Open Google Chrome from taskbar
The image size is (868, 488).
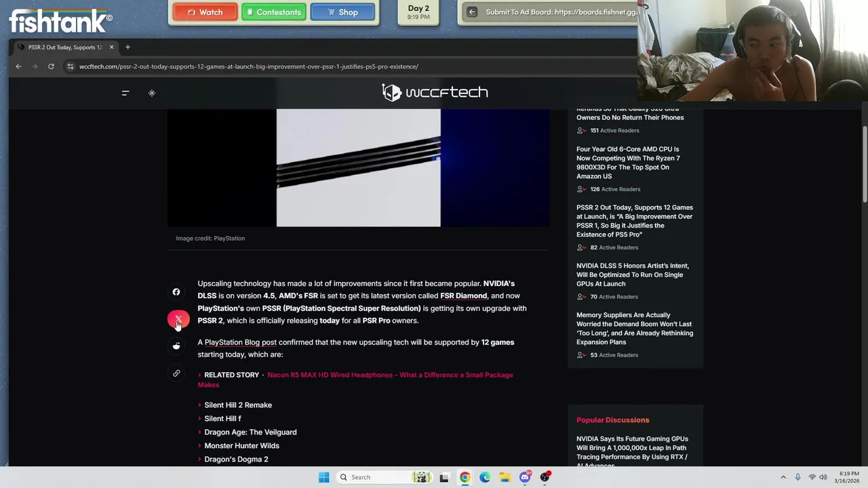pos(465,477)
